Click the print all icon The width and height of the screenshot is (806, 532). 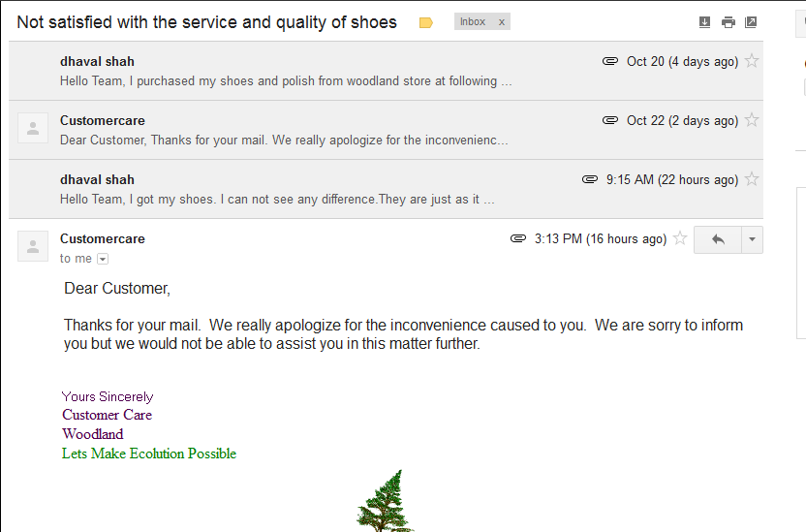[x=728, y=22]
